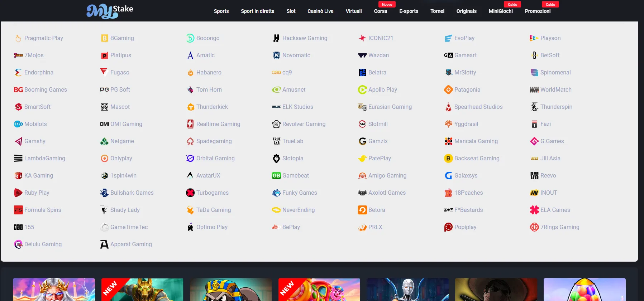Open the Sport in diretta section

click(x=257, y=11)
